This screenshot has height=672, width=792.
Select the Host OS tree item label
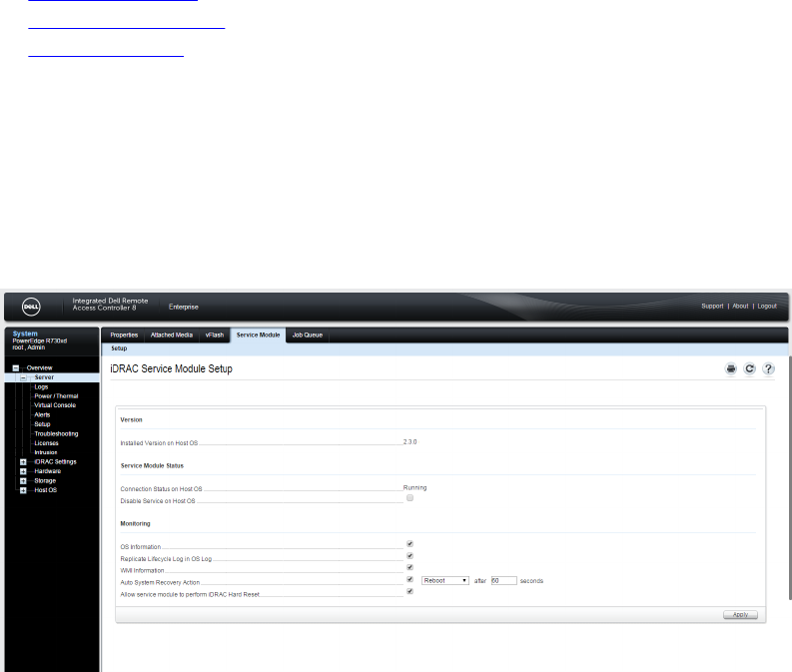coord(46,490)
